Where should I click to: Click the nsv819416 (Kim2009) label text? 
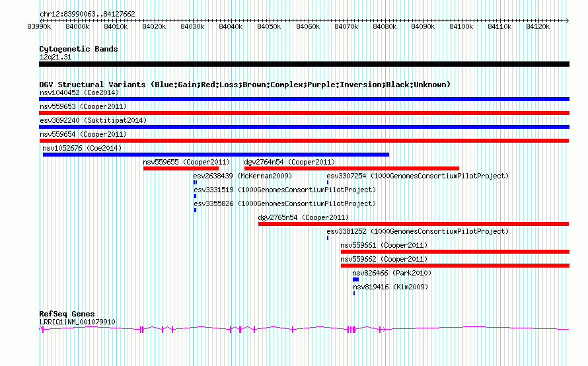[390, 287]
